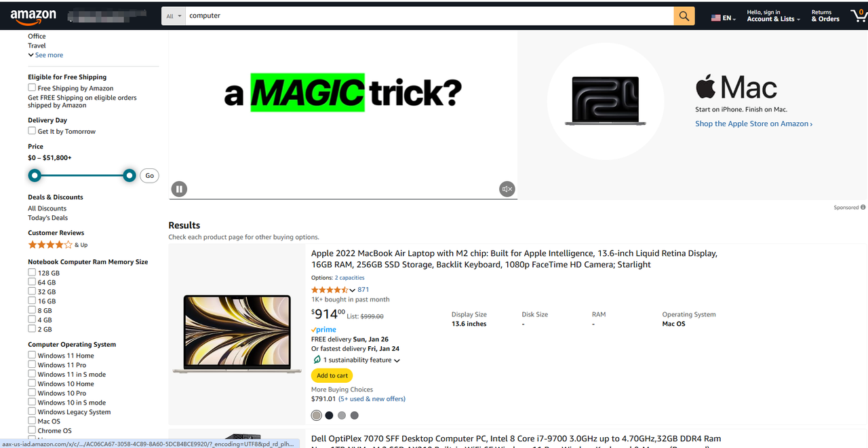Screen dimensions: 868x448
Task: Click the sustainability leaf icon
Action: point(317,360)
